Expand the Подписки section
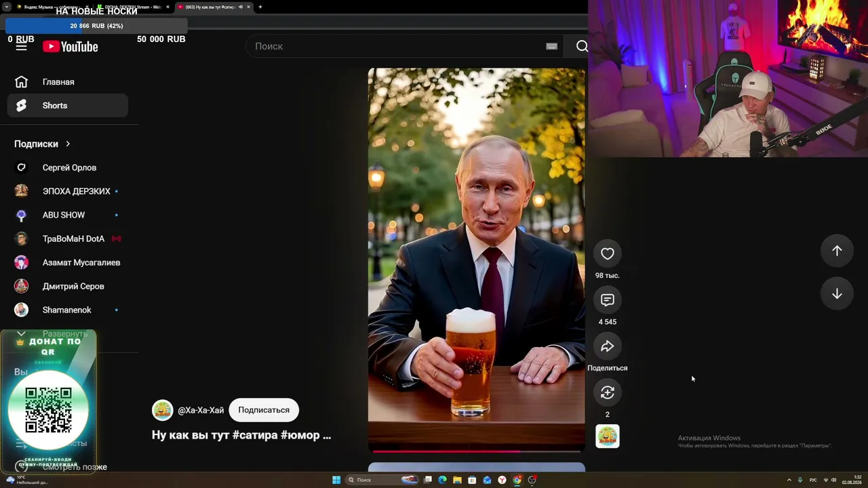Screen dimensions: 868x488 [x=42, y=144]
